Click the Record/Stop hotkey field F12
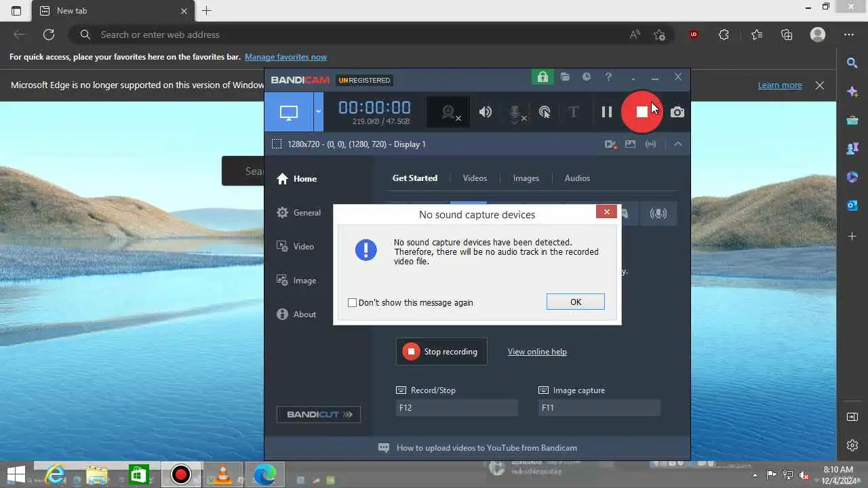Image resolution: width=868 pixels, height=488 pixels. tap(457, 408)
